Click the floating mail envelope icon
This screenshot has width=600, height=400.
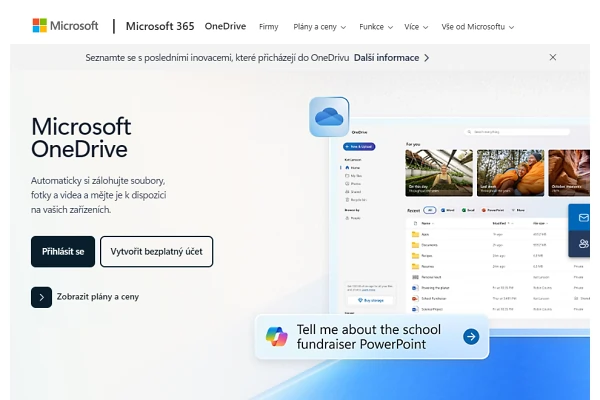[x=583, y=218]
